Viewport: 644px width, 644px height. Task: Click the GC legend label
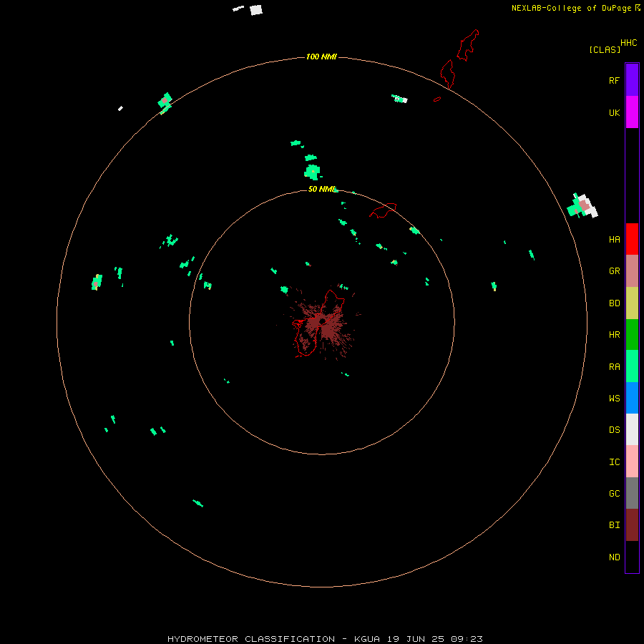614,493
